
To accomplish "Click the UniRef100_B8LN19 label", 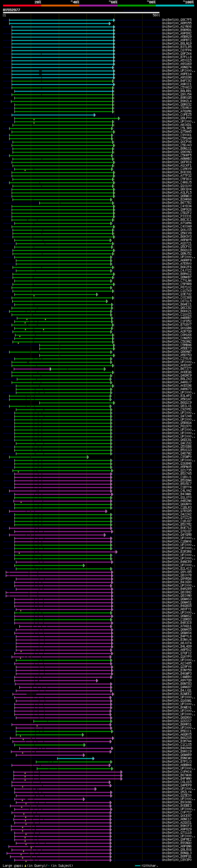I will point(177,43).
